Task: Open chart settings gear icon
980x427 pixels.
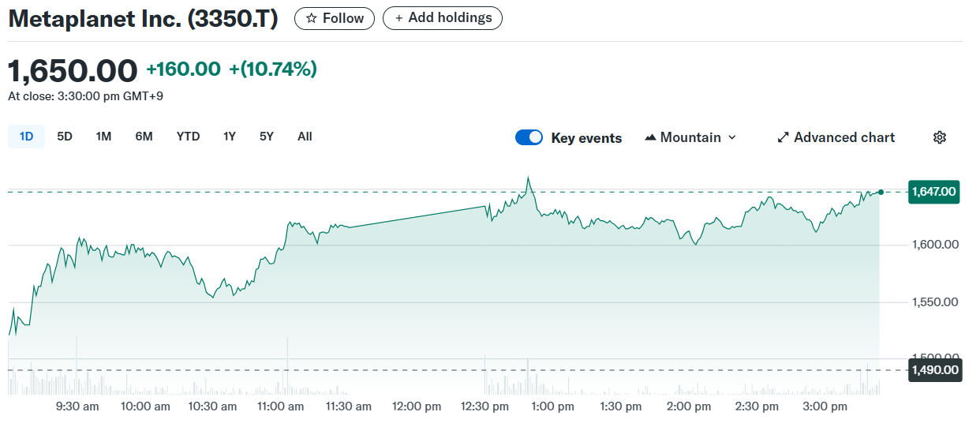Action: 939,137
